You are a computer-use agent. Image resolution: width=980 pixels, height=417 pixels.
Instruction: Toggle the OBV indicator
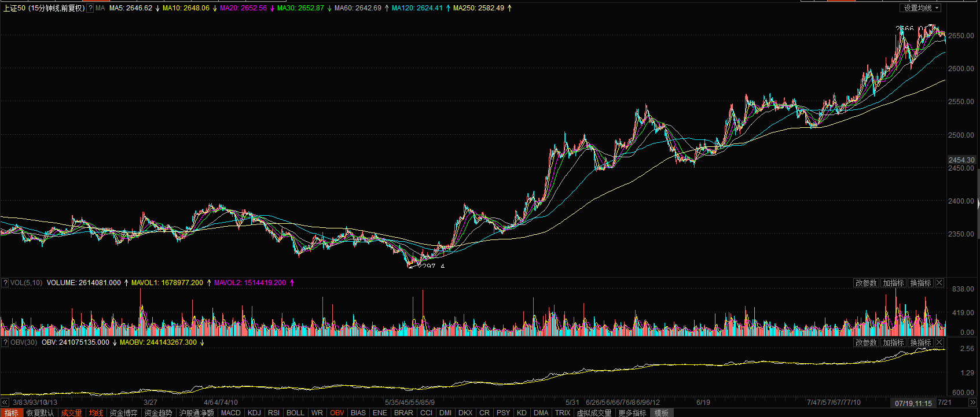pos(337,413)
